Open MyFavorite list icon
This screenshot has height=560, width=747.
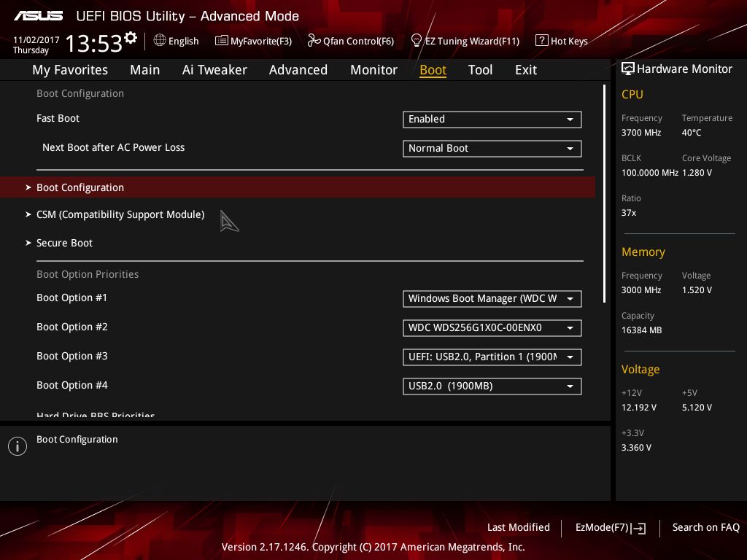tap(221, 41)
